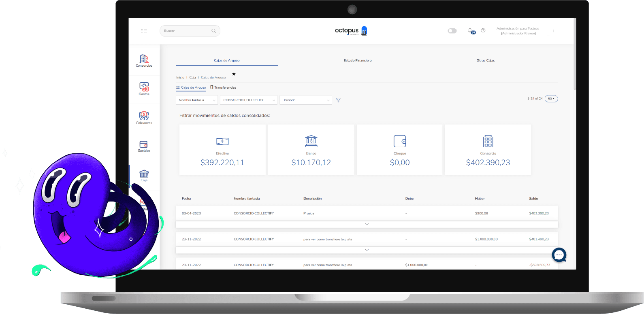Open the Consorcios sidebar section
Screen dimensions: 644x314
point(144,61)
